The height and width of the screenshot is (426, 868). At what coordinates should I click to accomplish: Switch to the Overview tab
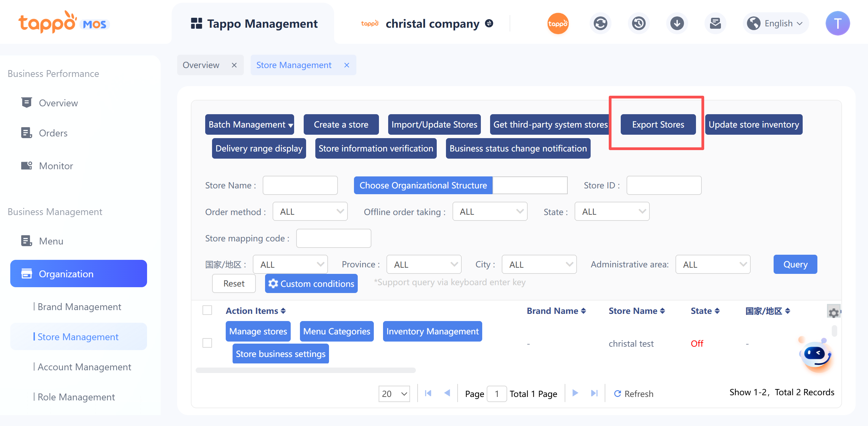click(201, 65)
